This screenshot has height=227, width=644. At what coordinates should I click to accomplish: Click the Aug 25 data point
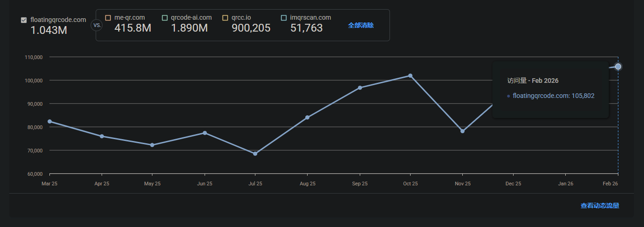tap(307, 118)
